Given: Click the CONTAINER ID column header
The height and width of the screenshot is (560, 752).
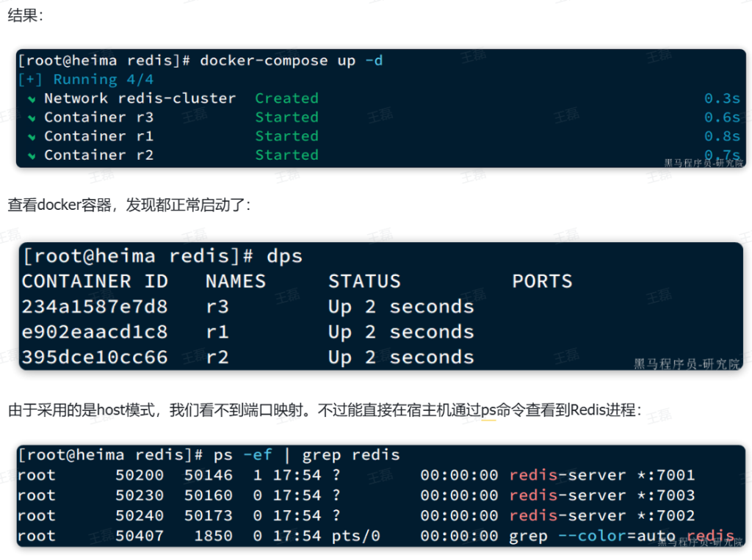Looking at the screenshot, I should 95,281.
